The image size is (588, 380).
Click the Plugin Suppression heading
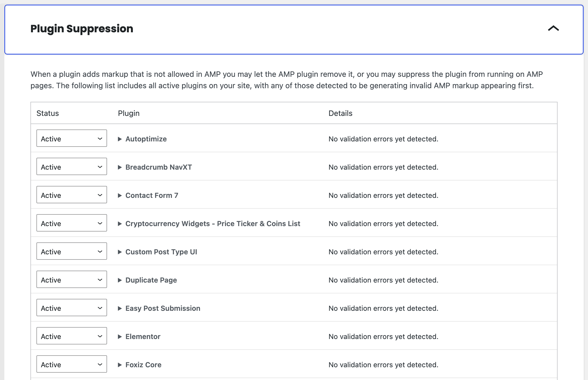click(82, 29)
